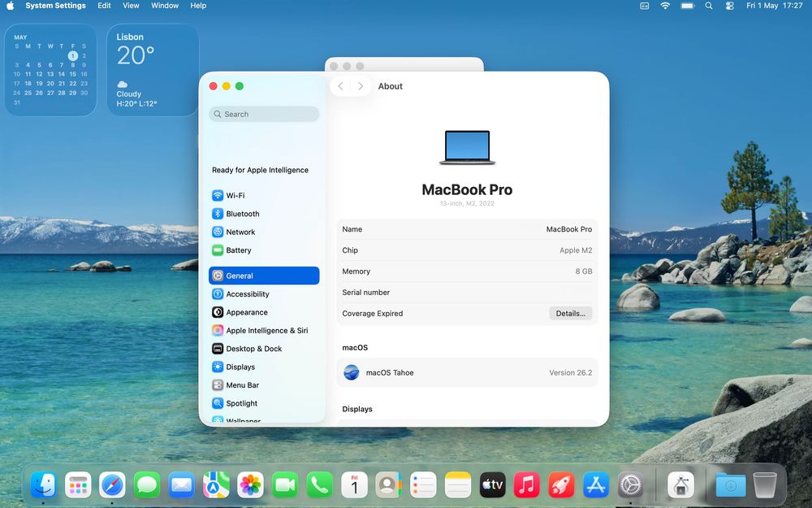
Task: Click System Settings gear in Dock
Action: [631, 485]
